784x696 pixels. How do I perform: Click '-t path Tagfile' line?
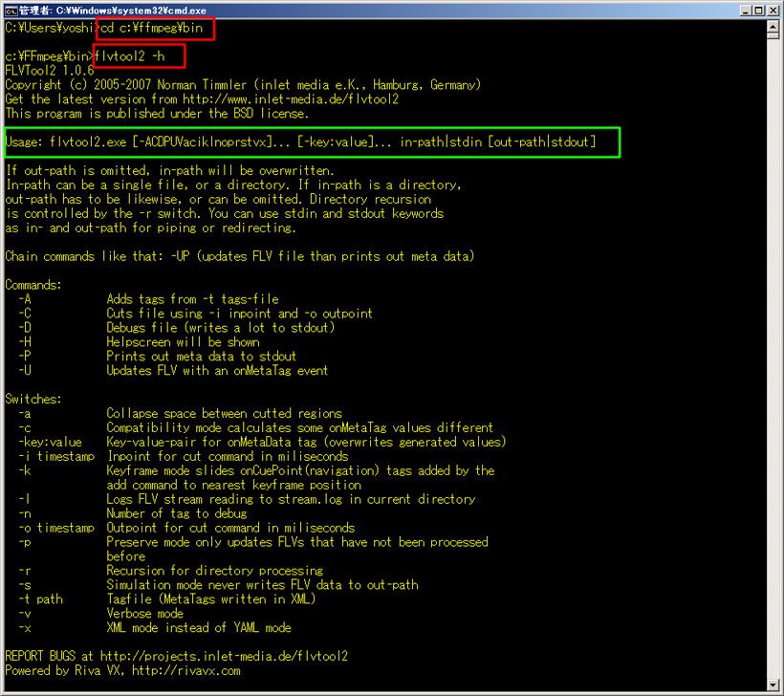(167, 599)
